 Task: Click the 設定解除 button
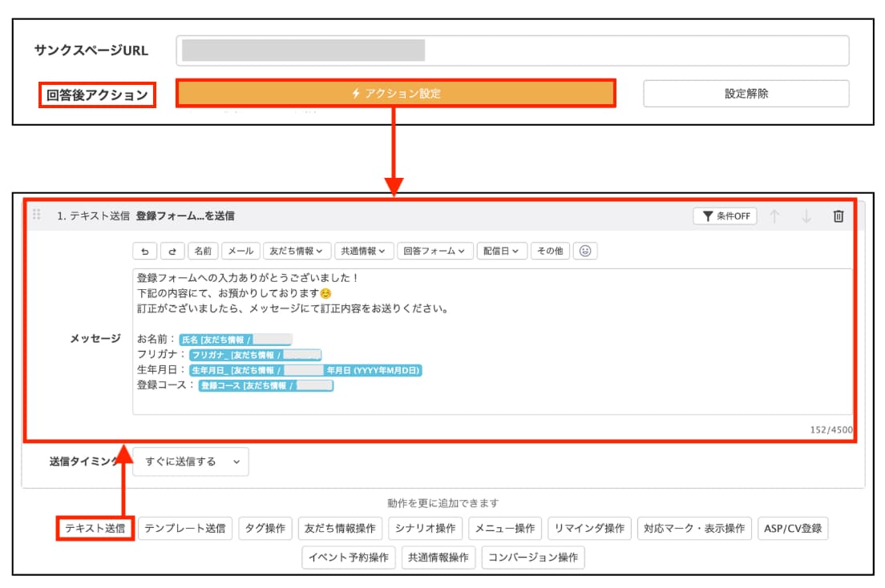click(746, 93)
